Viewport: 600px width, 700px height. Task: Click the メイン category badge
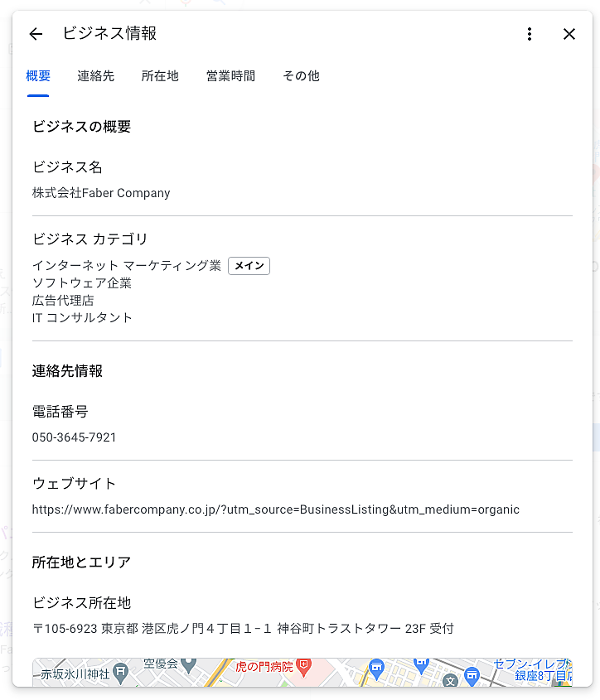[x=249, y=266]
